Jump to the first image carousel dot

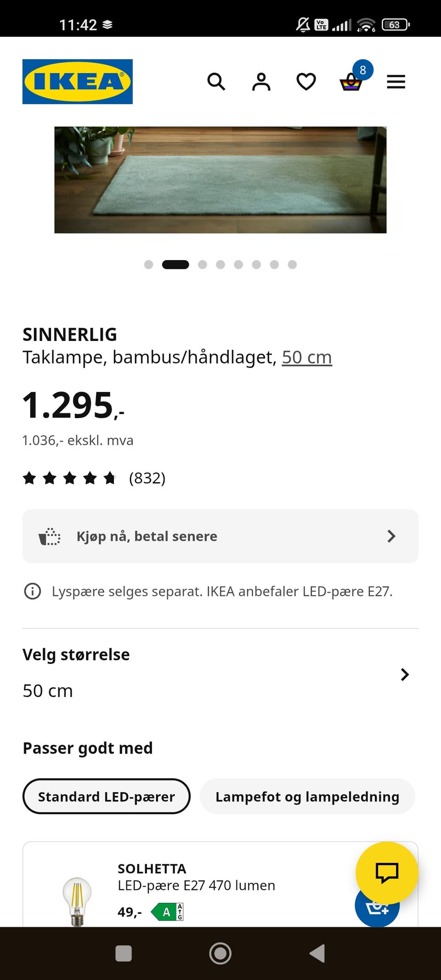(x=148, y=265)
